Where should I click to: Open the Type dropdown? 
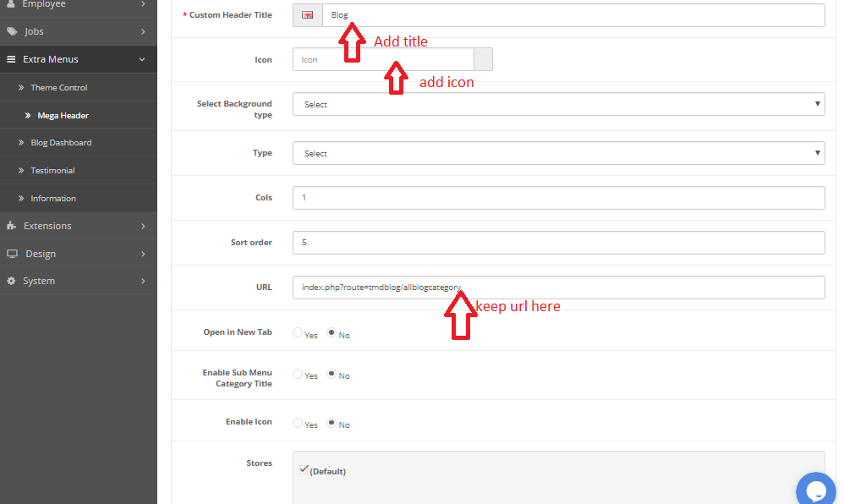pos(558,153)
